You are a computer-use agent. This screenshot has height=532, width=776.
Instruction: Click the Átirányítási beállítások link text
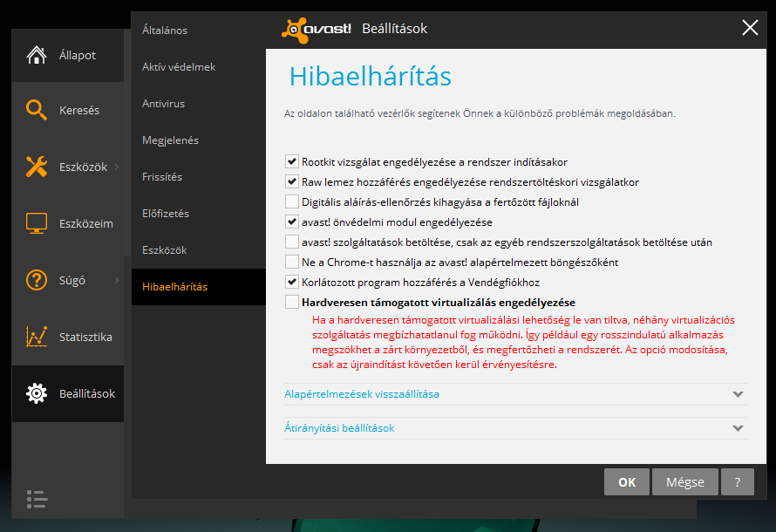pyautogui.click(x=339, y=428)
